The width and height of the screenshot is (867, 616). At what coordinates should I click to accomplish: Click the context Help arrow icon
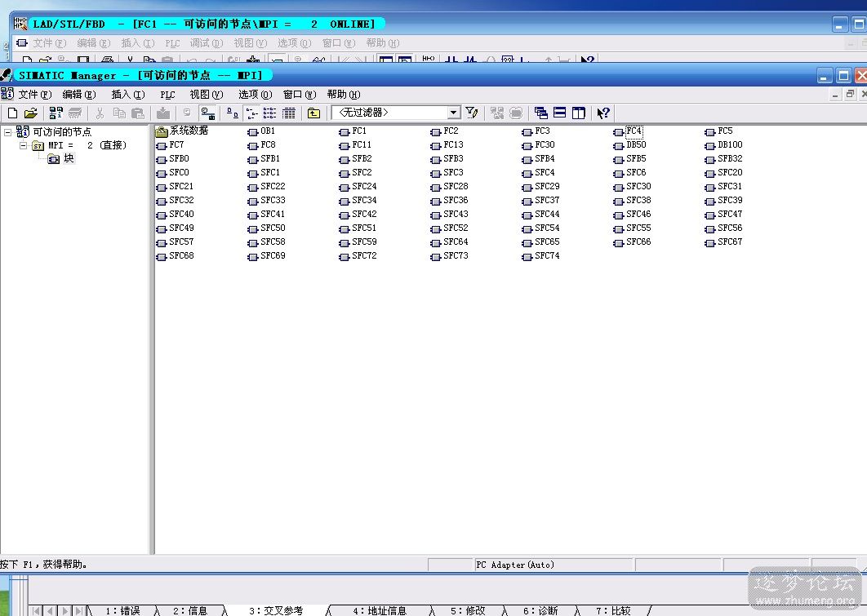tap(603, 113)
